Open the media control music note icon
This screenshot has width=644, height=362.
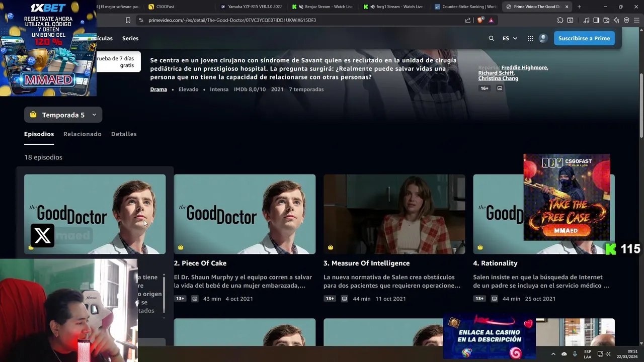(586, 20)
